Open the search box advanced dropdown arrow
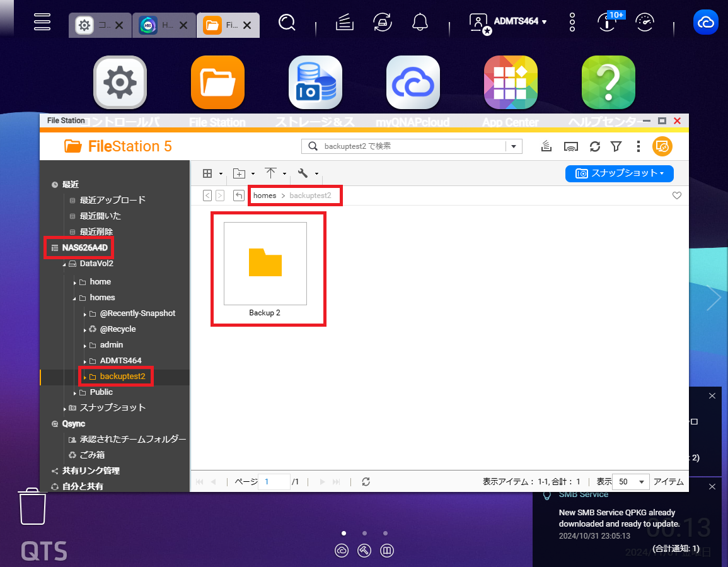This screenshot has width=728, height=567. click(x=514, y=146)
